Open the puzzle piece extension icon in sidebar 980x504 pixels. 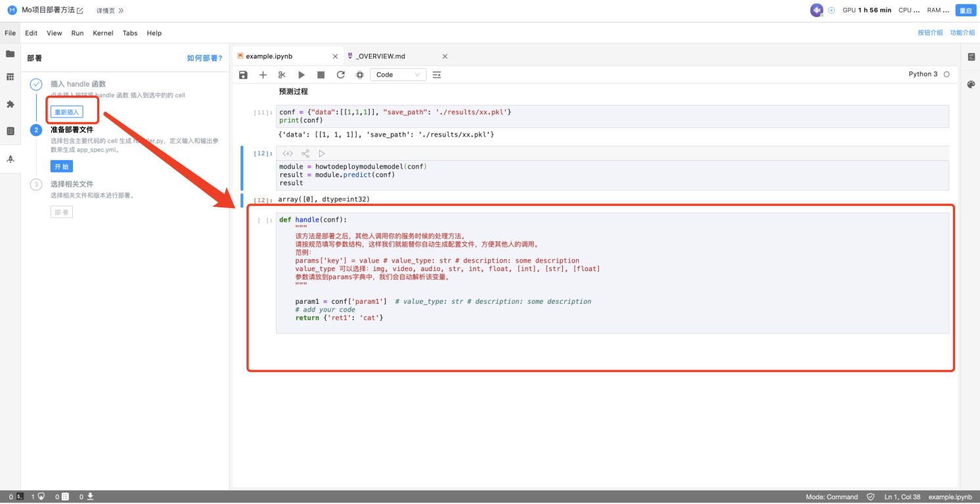click(11, 104)
